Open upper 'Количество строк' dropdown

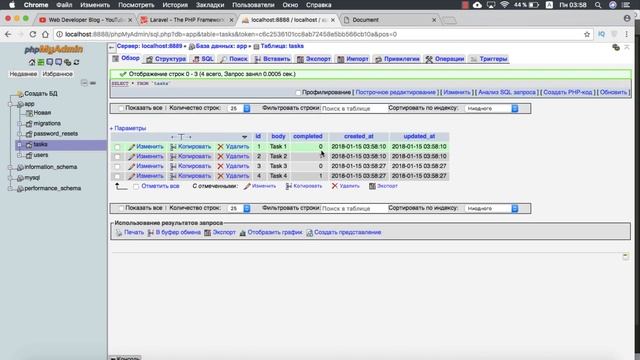(239, 109)
